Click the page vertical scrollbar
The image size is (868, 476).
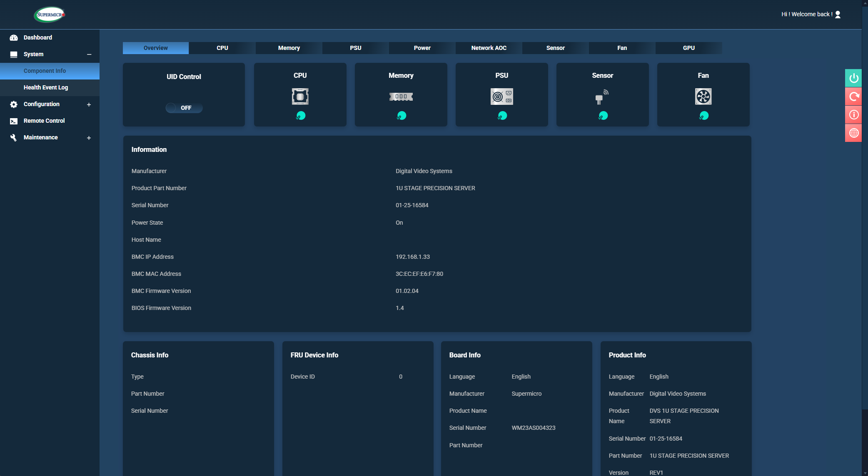coord(865,208)
